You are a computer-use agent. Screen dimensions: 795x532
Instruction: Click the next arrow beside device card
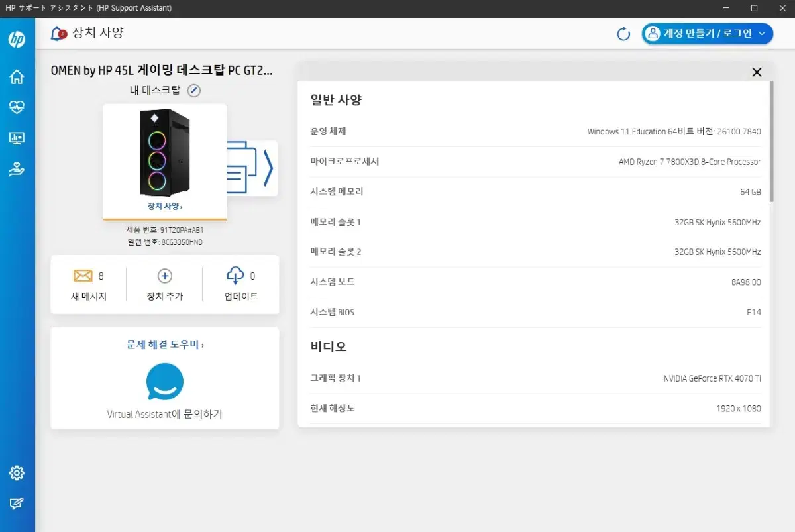click(x=268, y=168)
